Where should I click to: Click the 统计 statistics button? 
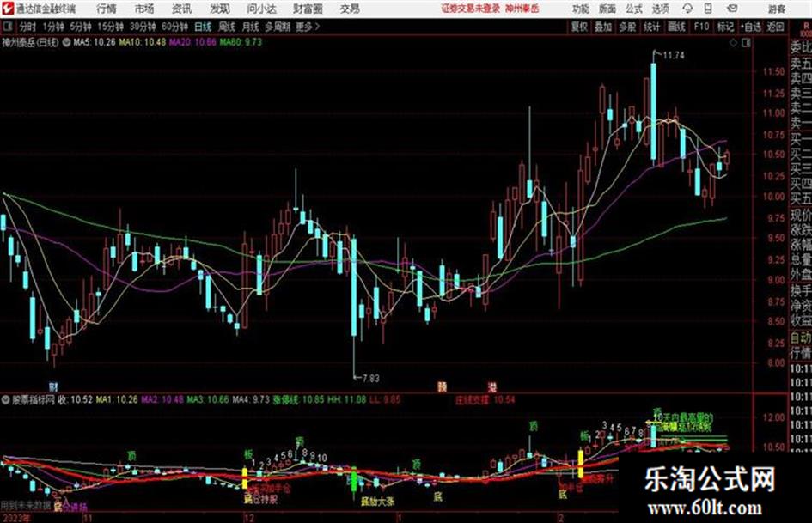pyautogui.click(x=652, y=27)
